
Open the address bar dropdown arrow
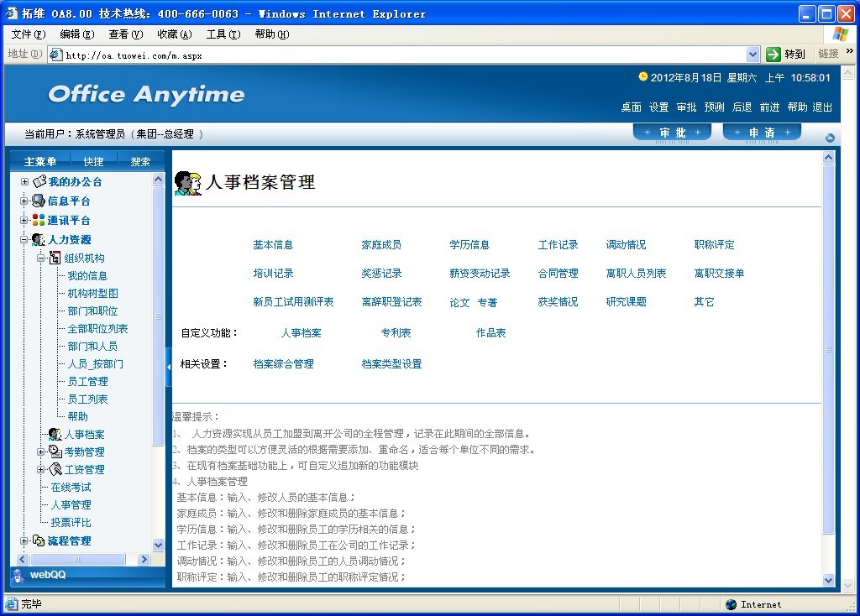point(752,55)
